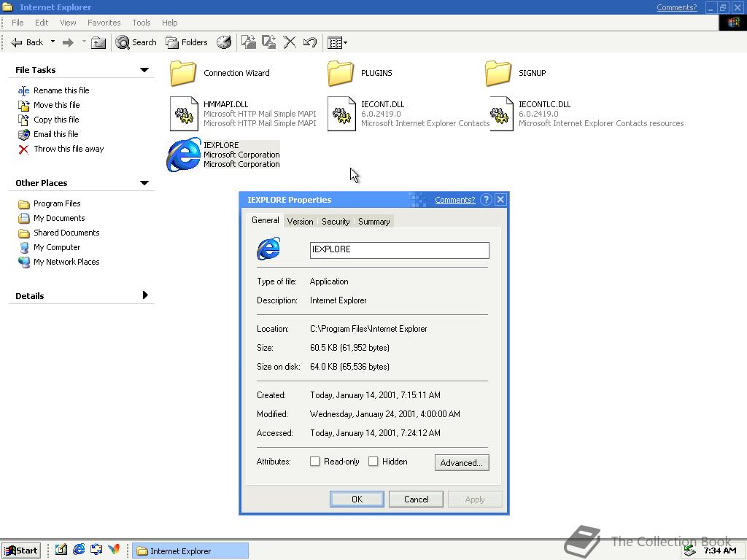Collapse the File Tasks panel
747x560 pixels.
click(x=144, y=70)
